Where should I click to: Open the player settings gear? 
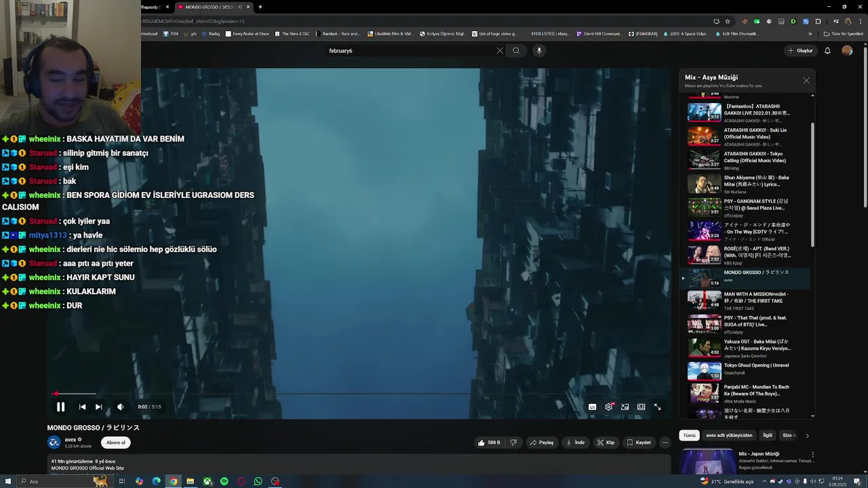pyautogui.click(x=609, y=407)
